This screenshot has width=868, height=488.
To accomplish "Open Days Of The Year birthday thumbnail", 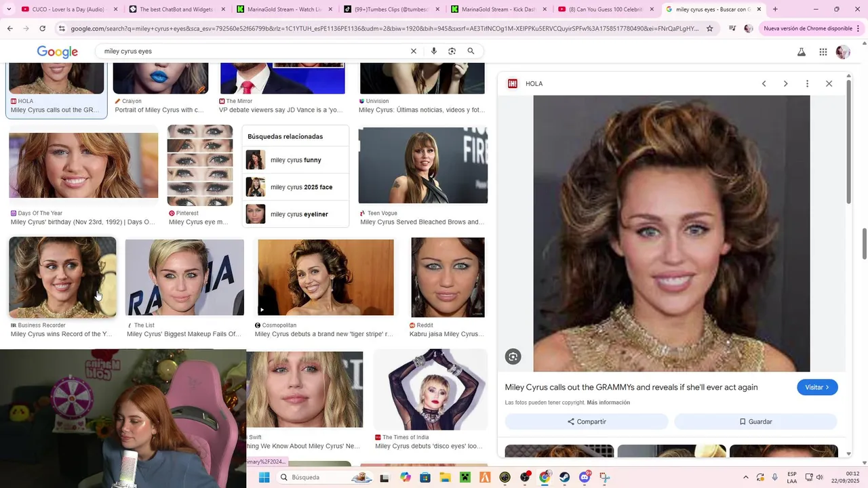I will [83, 165].
